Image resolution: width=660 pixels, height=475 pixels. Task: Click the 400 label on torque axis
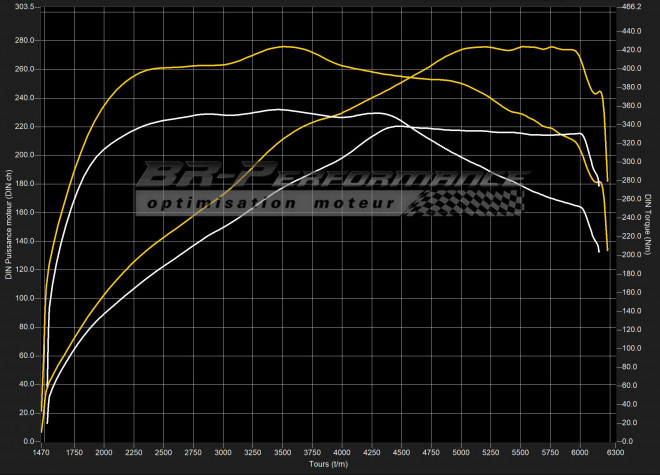(630, 69)
